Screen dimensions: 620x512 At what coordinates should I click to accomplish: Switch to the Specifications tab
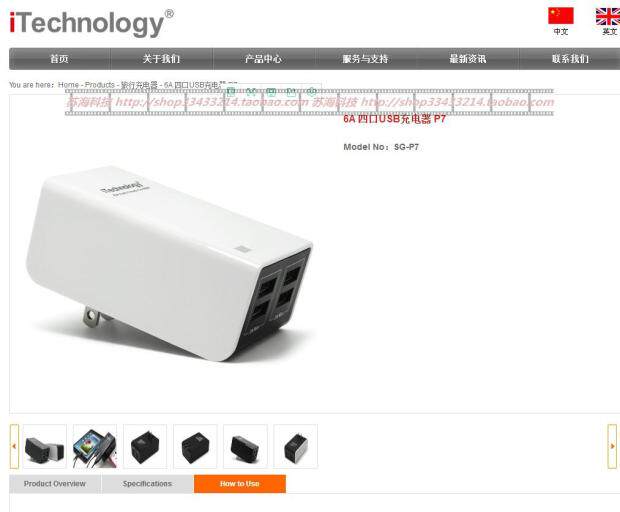tap(147, 484)
